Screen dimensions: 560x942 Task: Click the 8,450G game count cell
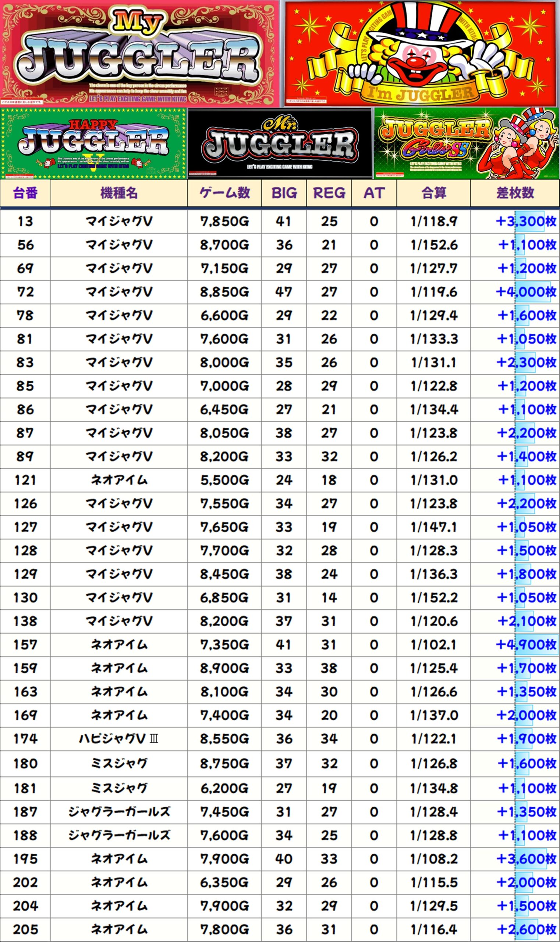[x=224, y=574]
